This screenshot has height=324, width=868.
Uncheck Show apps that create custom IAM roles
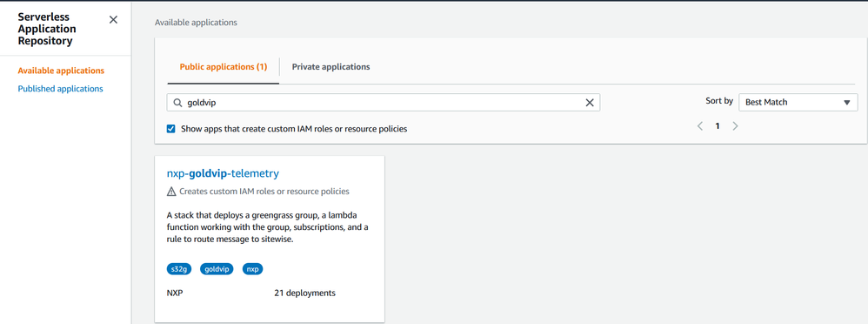click(x=171, y=129)
